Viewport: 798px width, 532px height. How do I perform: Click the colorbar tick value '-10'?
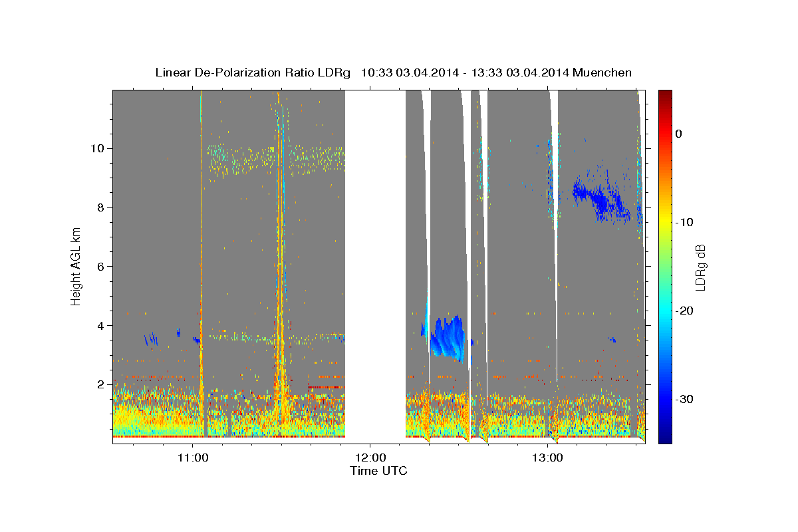tap(685, 222)
